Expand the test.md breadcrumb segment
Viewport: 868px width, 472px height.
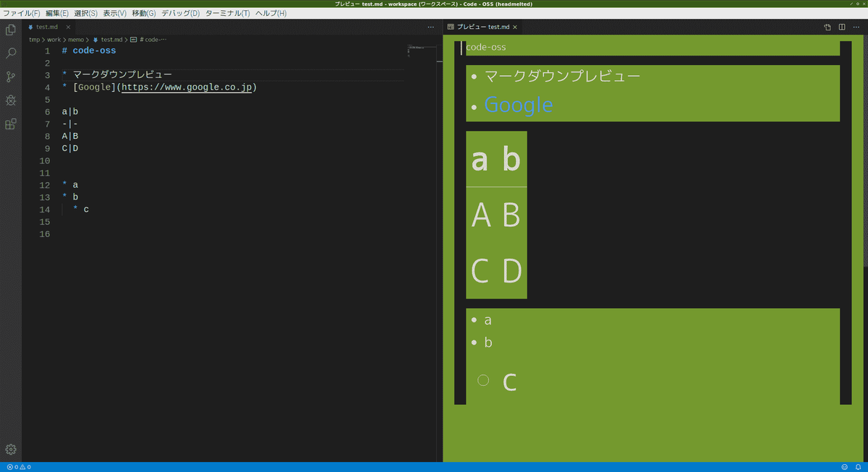(107, 40)
